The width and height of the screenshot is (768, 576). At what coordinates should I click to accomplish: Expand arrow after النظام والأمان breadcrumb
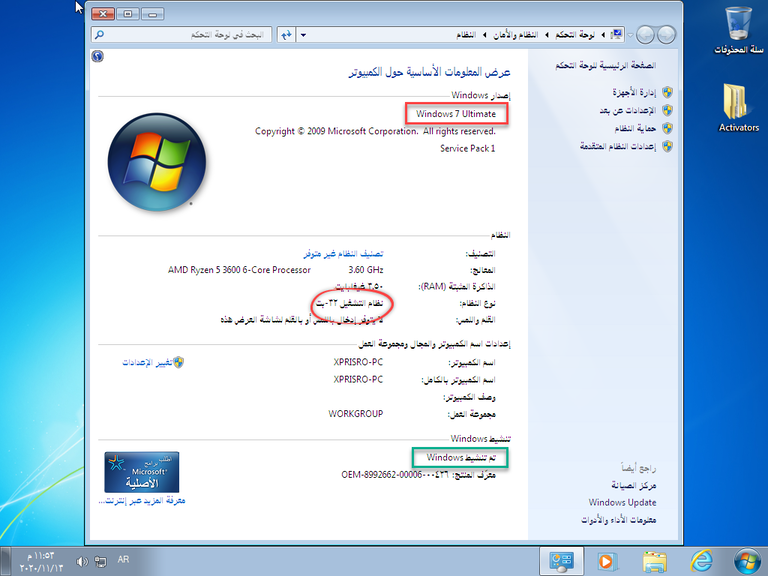point(484,35)
